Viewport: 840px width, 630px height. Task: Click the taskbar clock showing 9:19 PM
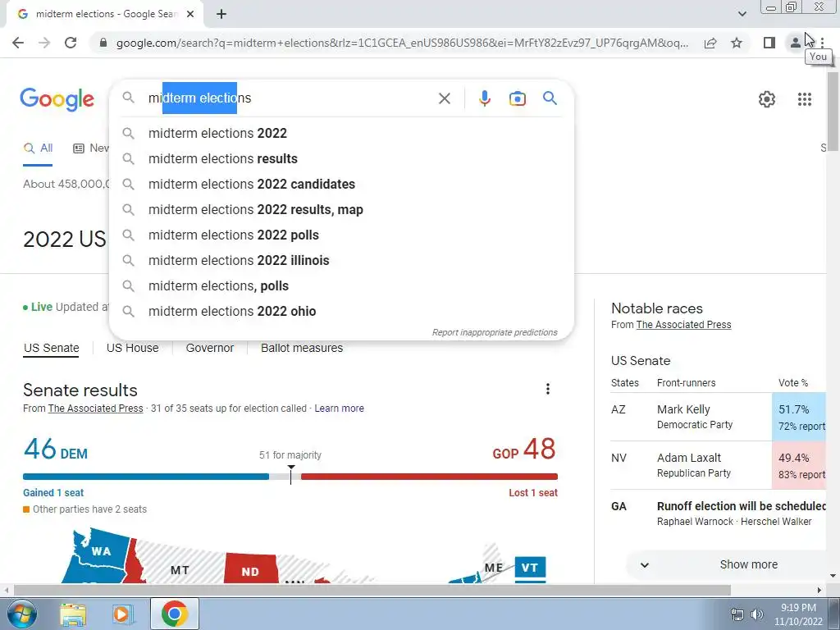798,614
